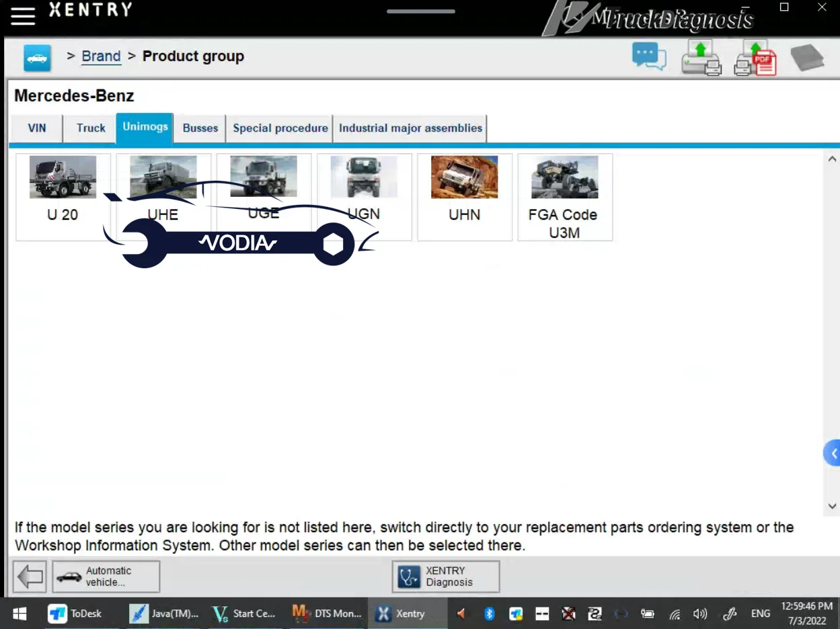This screenshot has width=840, height=629.
Task: Select the Unimogs tab
Action: click(145, 128)
